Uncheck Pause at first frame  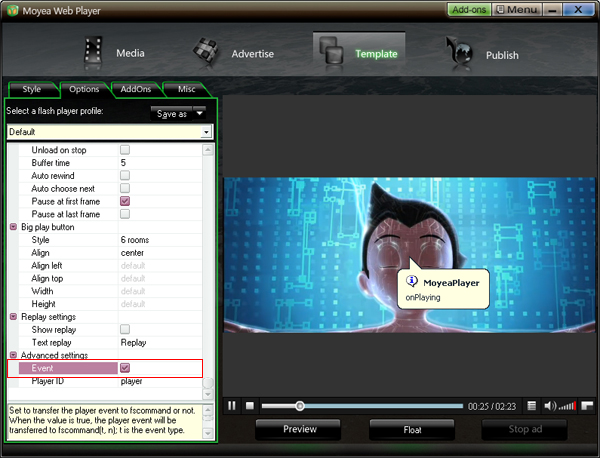point(125,201)
